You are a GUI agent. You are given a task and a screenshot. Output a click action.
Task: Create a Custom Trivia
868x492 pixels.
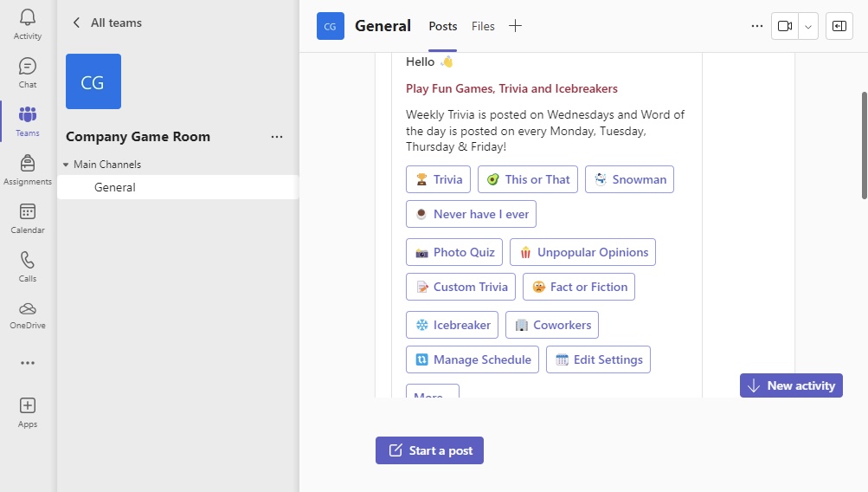click(x=460, y=287)
